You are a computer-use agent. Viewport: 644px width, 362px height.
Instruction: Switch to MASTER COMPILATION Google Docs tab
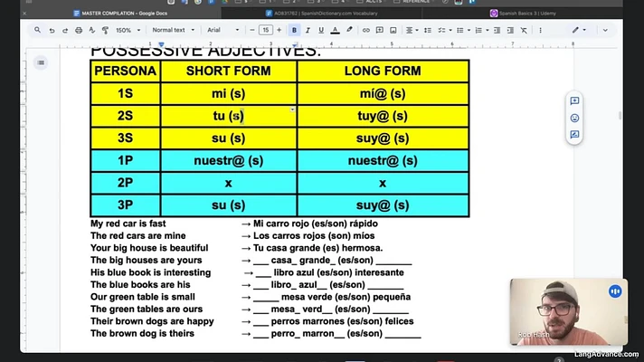(120, 14)
